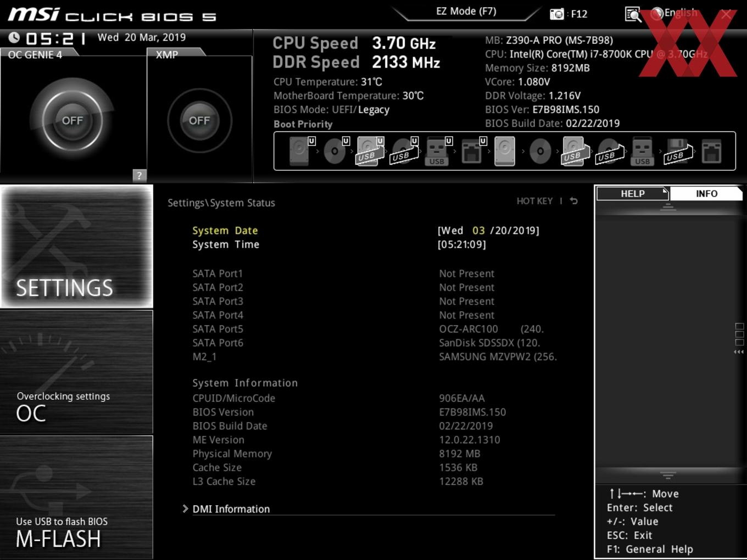Click the top scroll handle of help panel
The width and height of the screenshot is (747, 560).
668,206
